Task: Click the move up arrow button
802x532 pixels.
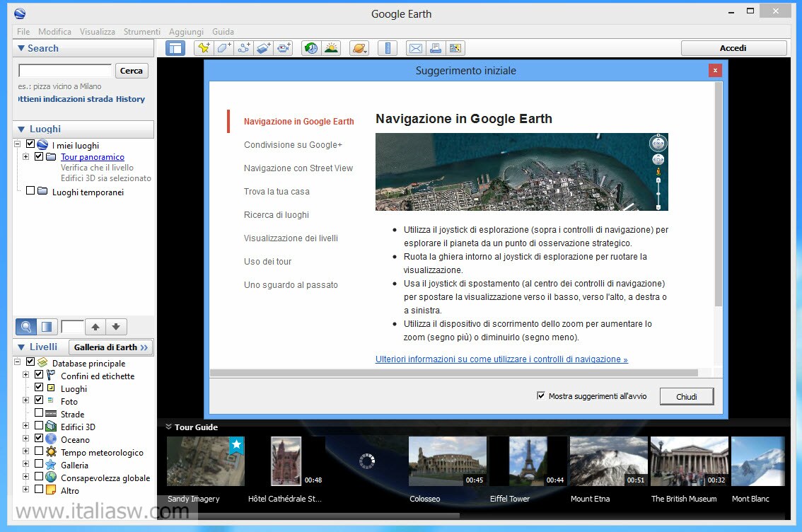Action: tap(95, 326)
